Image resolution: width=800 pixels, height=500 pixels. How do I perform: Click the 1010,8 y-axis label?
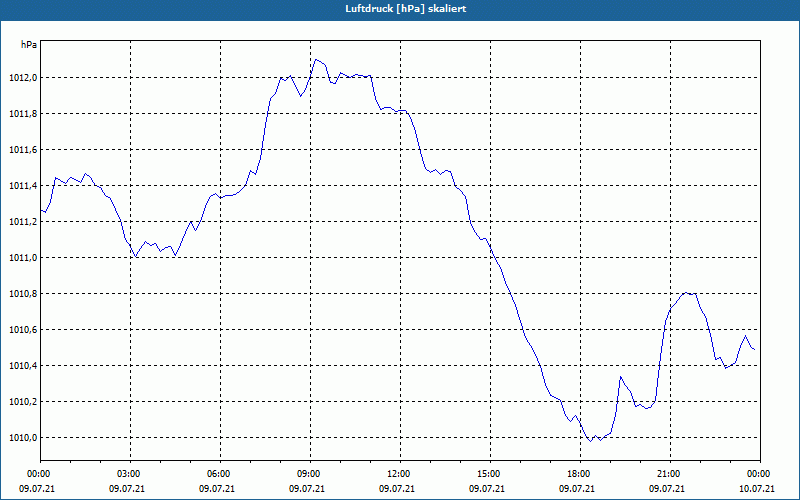[x=23, y=294]
